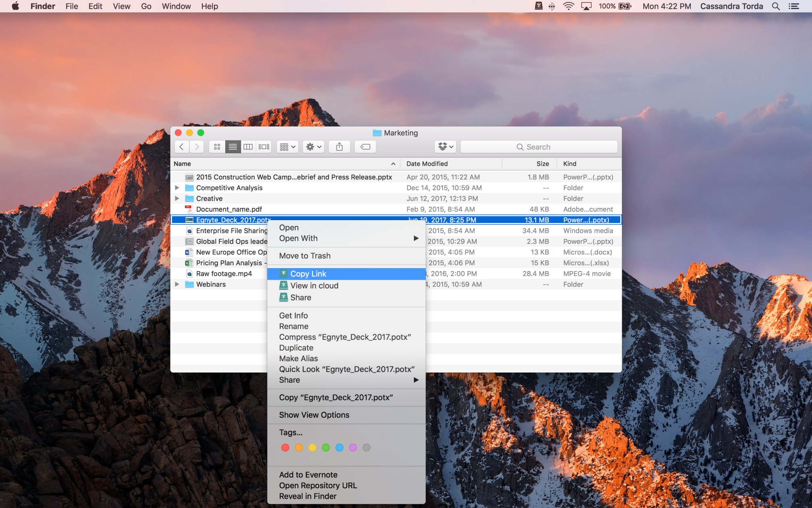Switch Finder to cover flow view
Viewport: 812px width, 508px height.
pyautogui.click(x=264, y=147)
